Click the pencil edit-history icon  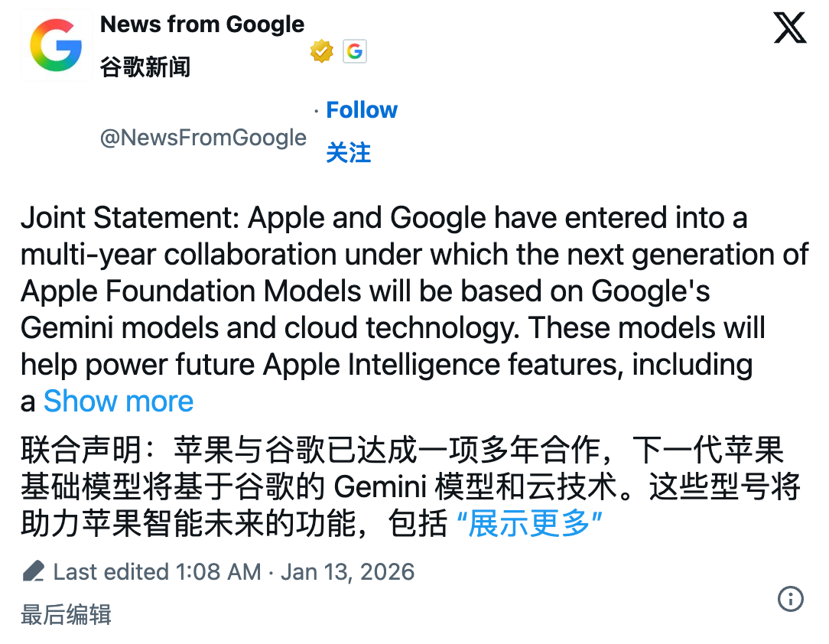click(33, 571)
